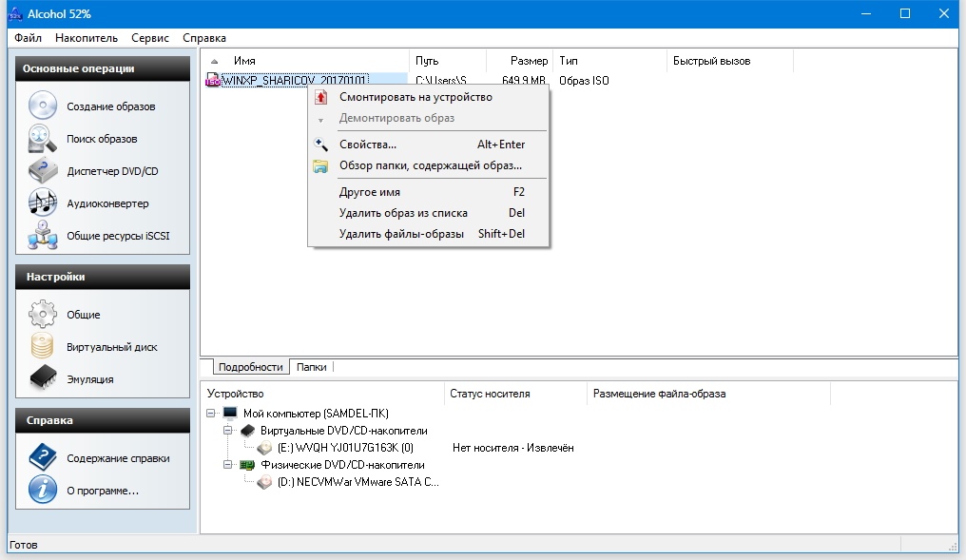The height and width of the screenshot is (560, 966).
Task: Click the Image Search magnifier icon
Action: click(x=43, y=139)
